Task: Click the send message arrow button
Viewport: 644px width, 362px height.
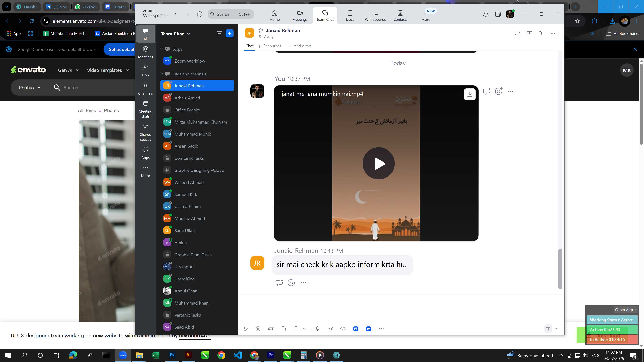Action: click(x=548, y=328)
